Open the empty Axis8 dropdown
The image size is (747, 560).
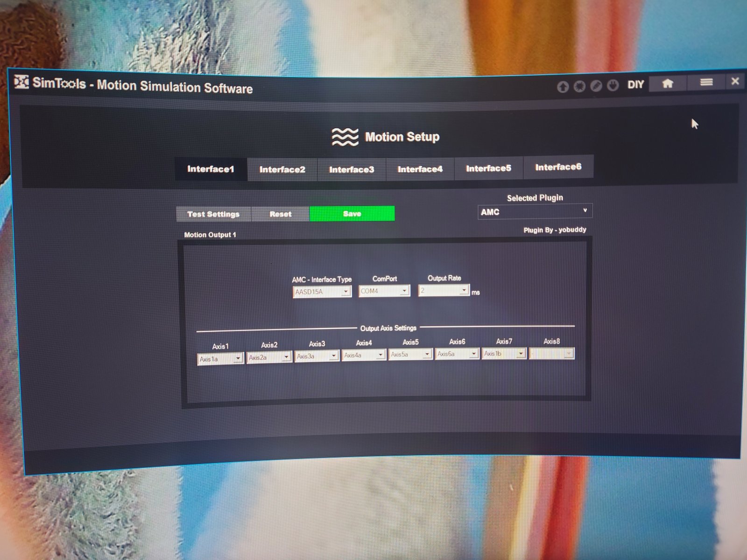coord(552,353)
